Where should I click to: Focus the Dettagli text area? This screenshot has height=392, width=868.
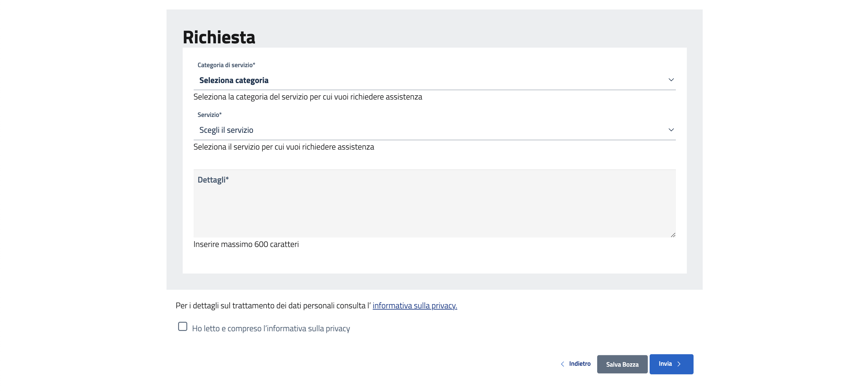[434, 209]
